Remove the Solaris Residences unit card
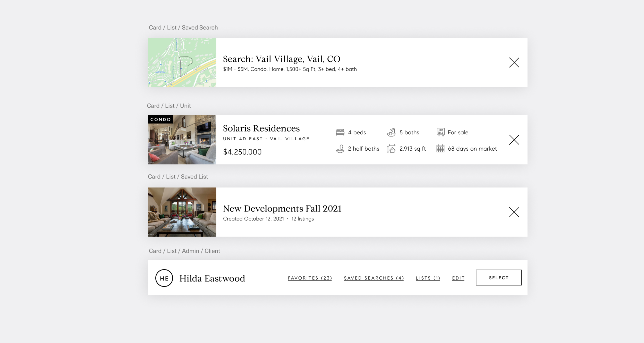This screenshot has height=343, width=644. [514, 140]
